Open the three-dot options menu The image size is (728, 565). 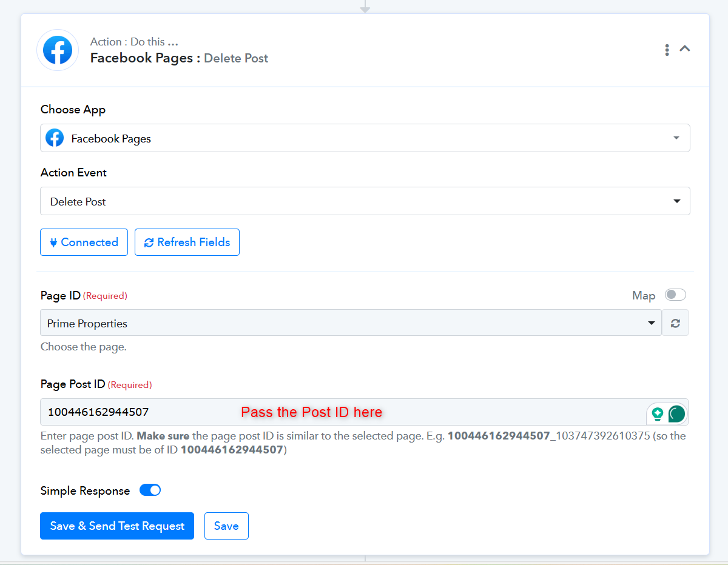667,50
